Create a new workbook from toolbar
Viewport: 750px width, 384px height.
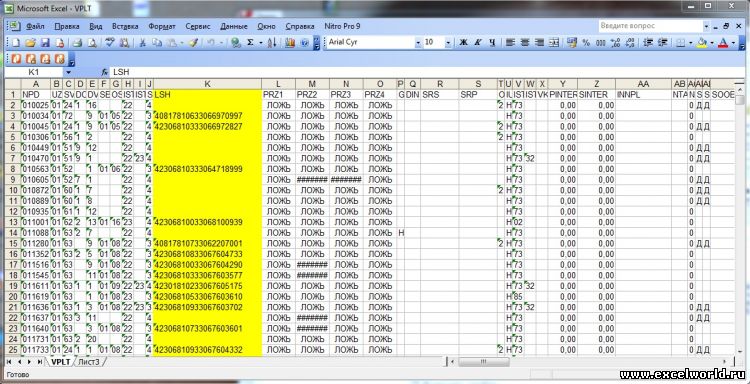16,43
